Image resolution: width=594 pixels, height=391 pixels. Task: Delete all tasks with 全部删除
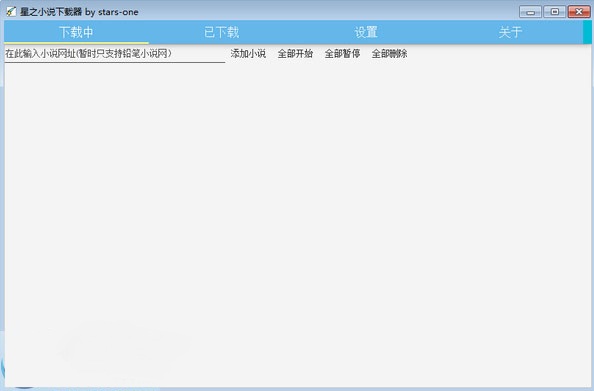click(389, 54)
